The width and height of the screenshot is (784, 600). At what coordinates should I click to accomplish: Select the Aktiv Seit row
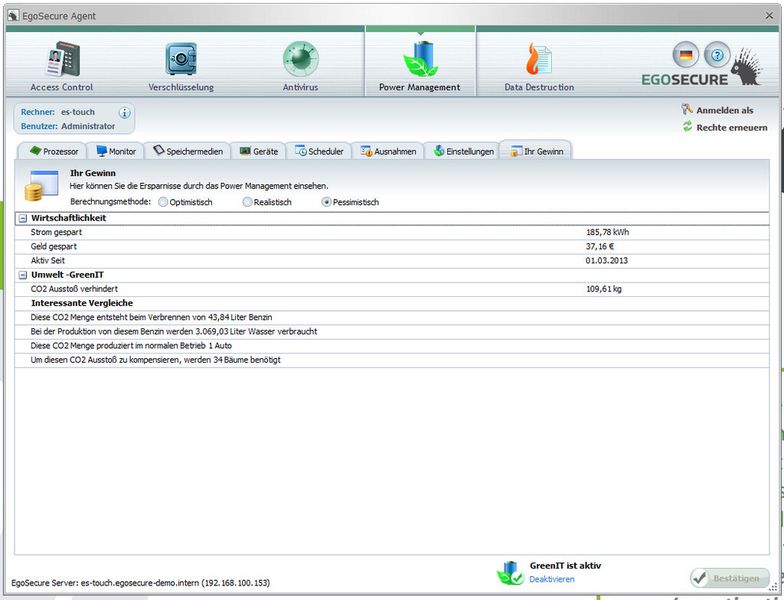pos(392,260)
